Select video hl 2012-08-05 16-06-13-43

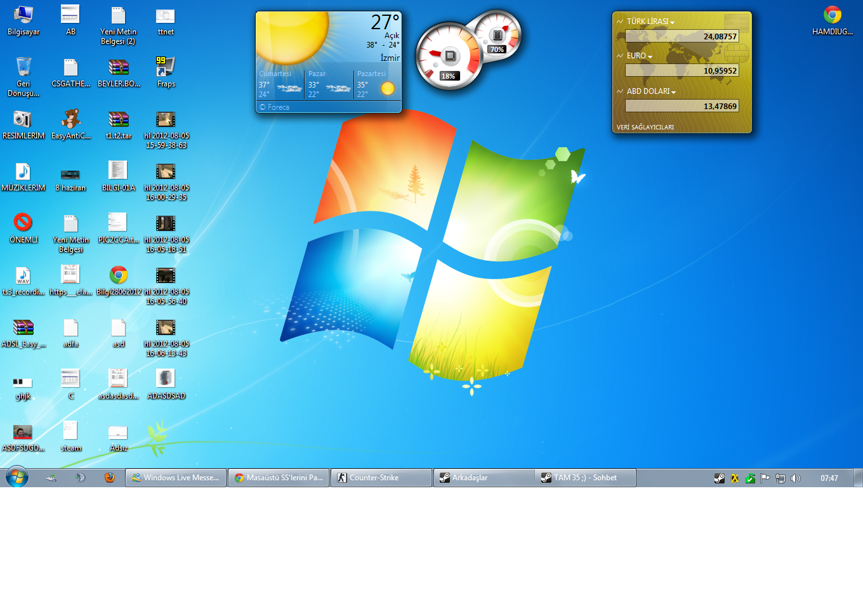pos(166,337)
